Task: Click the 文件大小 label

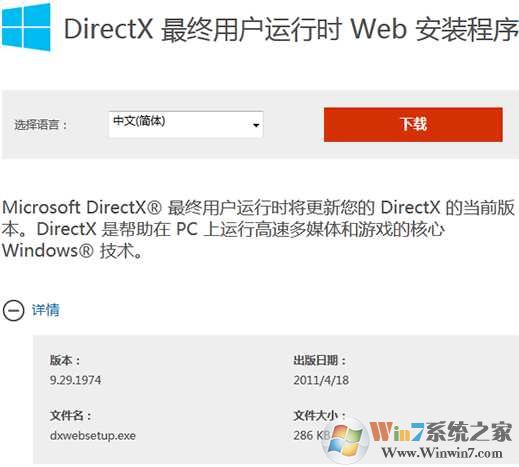Action: point(320,415)
